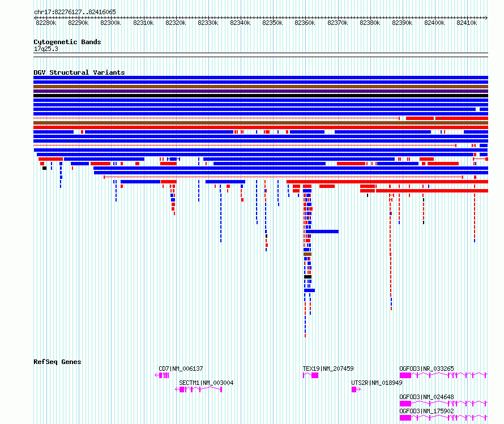Image resolution: width=504 pixels, height=424 pixels.
Task: Click the 82390k ruler position
Action: click(x=402, y=23)
